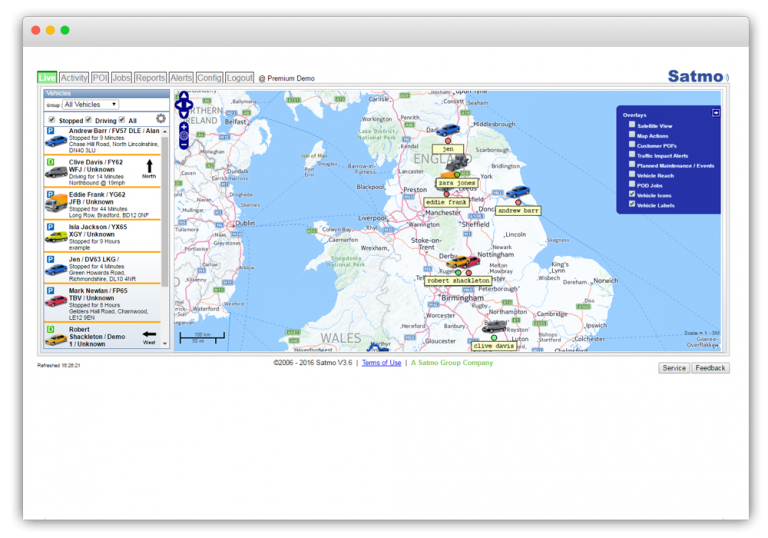Switch to the Live tab
Image resolution: width=768 pixels, height=538 pixels.
pos(47,77)
